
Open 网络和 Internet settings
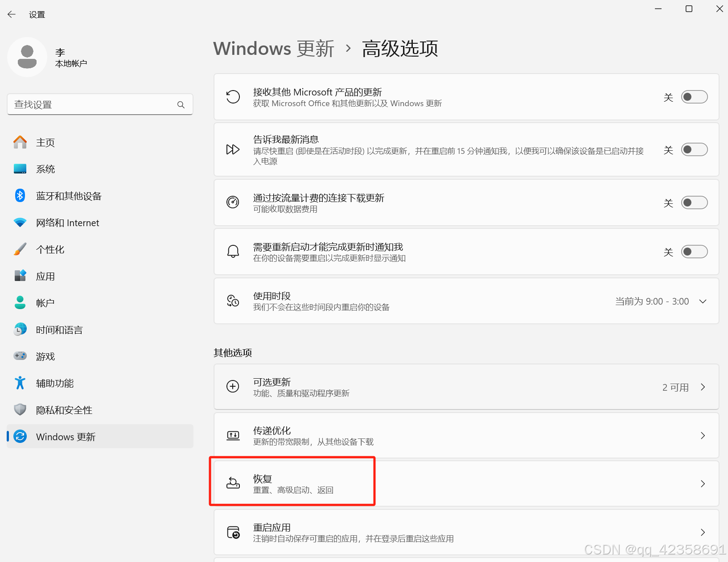(x=100, y=223)
